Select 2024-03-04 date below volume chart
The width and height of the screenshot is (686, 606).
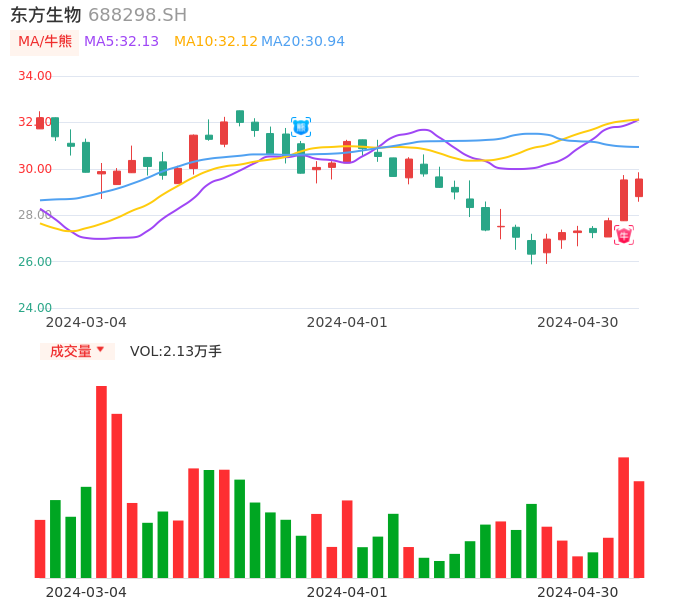pyautogui.click(x=86, y=592)
